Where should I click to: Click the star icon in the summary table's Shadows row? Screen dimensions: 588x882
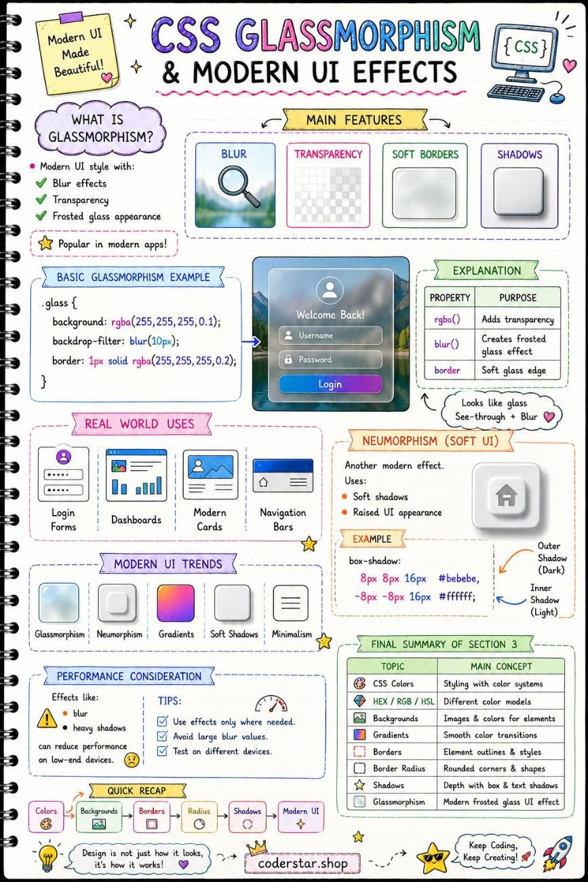360,785
